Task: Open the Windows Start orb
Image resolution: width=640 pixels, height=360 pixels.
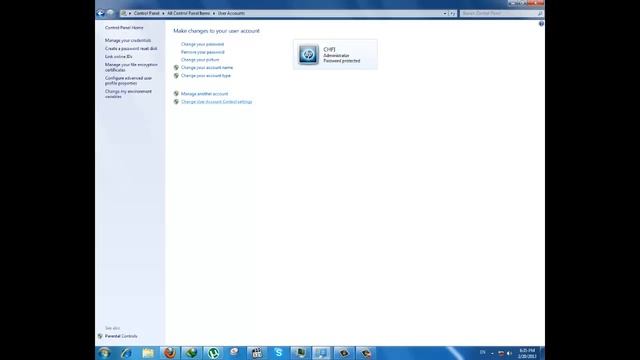Action: [x=104, y=353]
